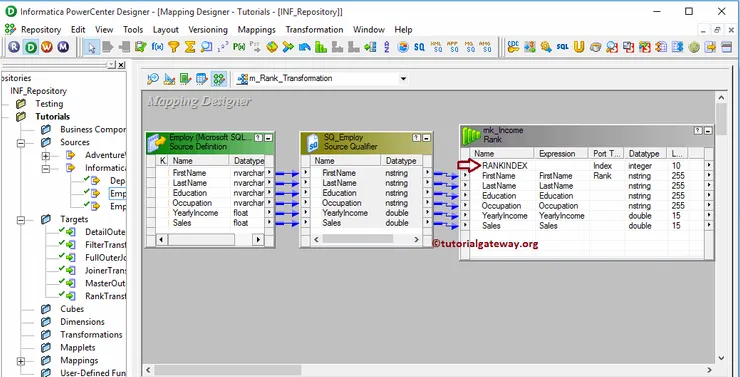Image resolution: width=740 pixels, height=377 pixels.
Task: Open the Layout menu
Action: (x=166, y=30)
